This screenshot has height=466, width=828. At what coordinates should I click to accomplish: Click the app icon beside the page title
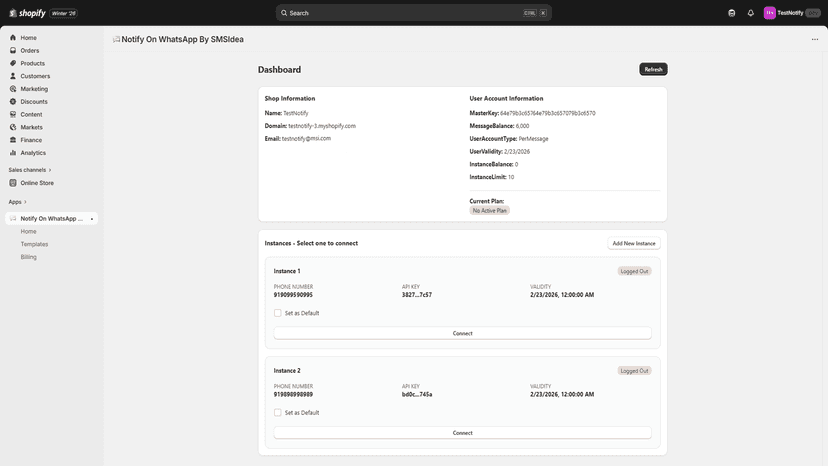116,40
